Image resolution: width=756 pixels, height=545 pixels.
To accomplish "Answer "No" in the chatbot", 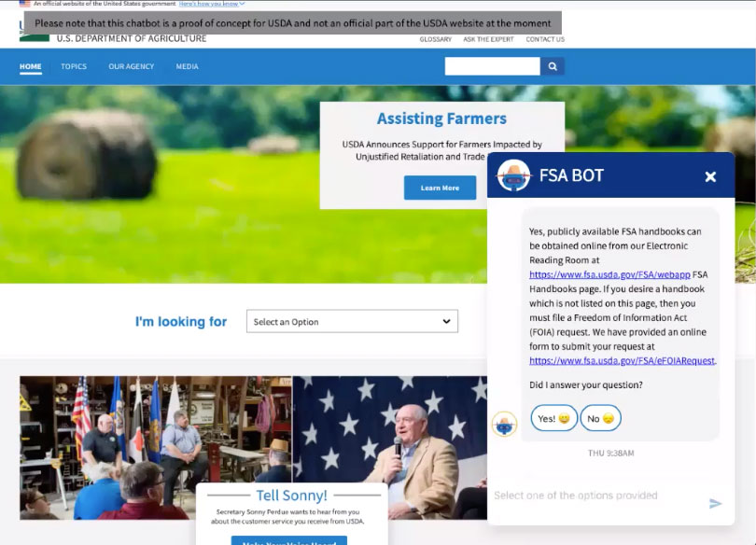I will pos(600,418).
